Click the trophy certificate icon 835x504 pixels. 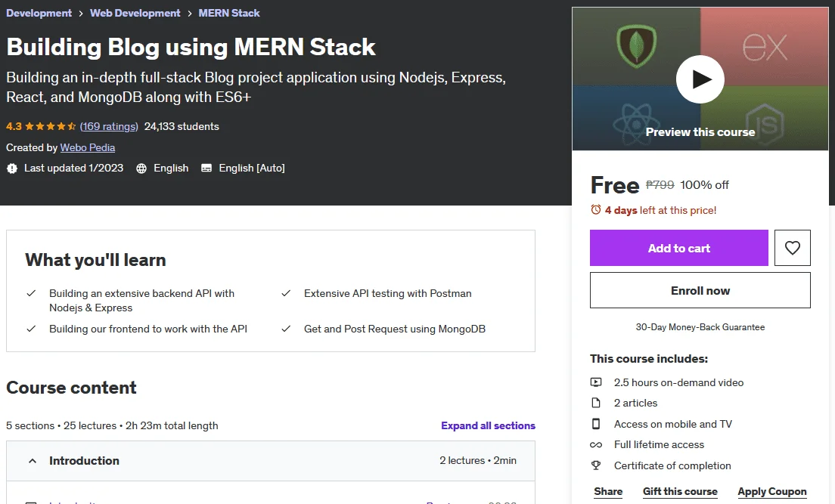(x=596, y=465)
